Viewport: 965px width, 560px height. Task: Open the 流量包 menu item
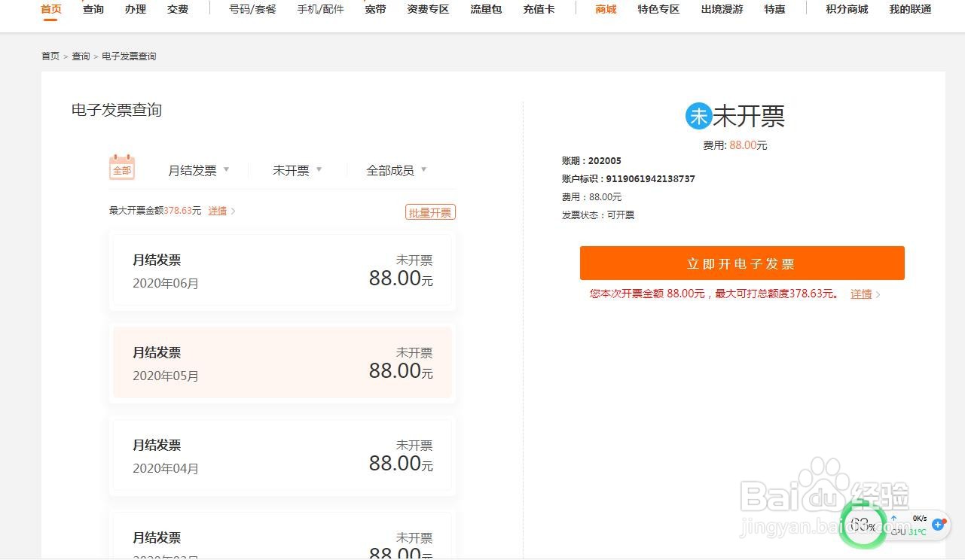click(485, 10)
